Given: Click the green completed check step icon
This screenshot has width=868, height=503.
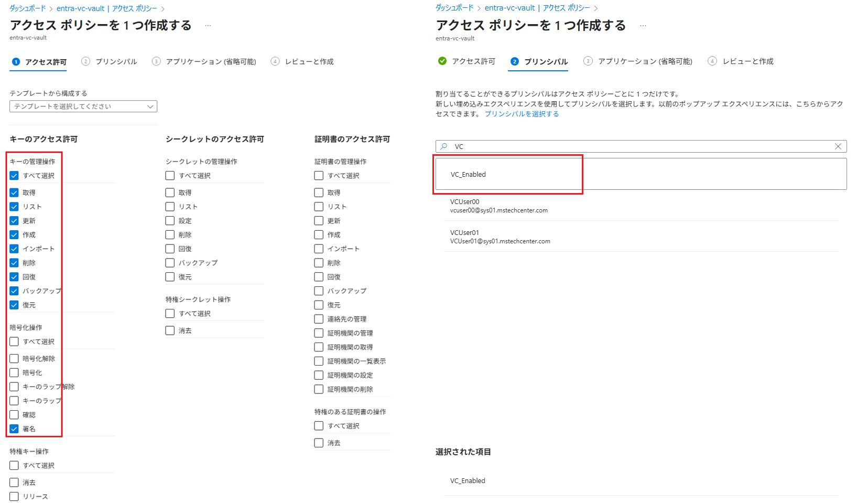Looking at the screenshot, I should tap(442, 61).
